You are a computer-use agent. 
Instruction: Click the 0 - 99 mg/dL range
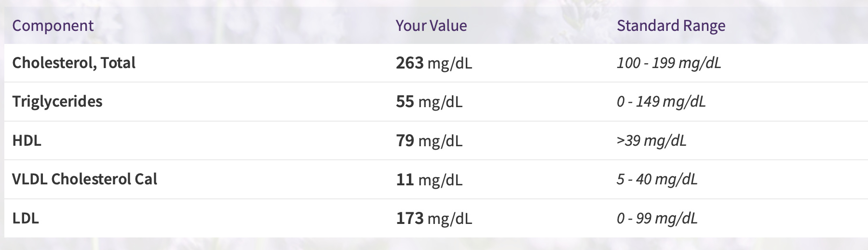pos(657,219)
